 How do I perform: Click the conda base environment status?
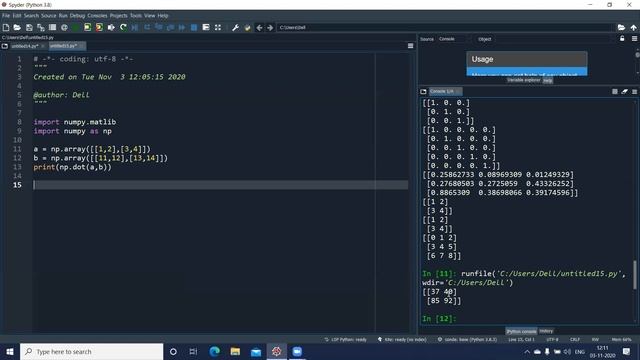coord(467,340)
